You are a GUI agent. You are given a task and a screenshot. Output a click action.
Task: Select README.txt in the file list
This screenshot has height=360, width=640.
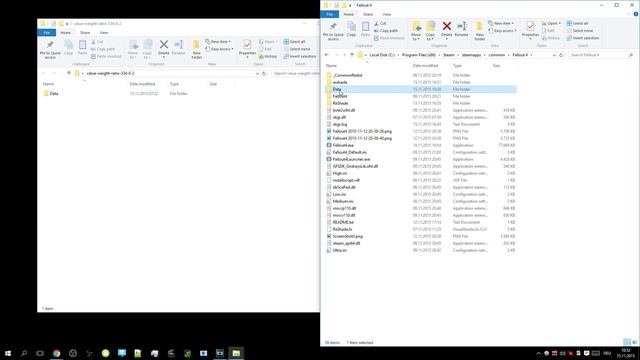(343, 222)
